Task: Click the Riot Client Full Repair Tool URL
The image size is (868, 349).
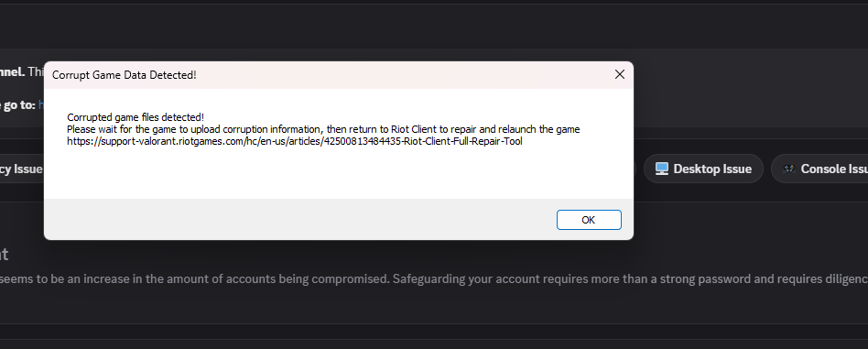Action: [295, 141]
